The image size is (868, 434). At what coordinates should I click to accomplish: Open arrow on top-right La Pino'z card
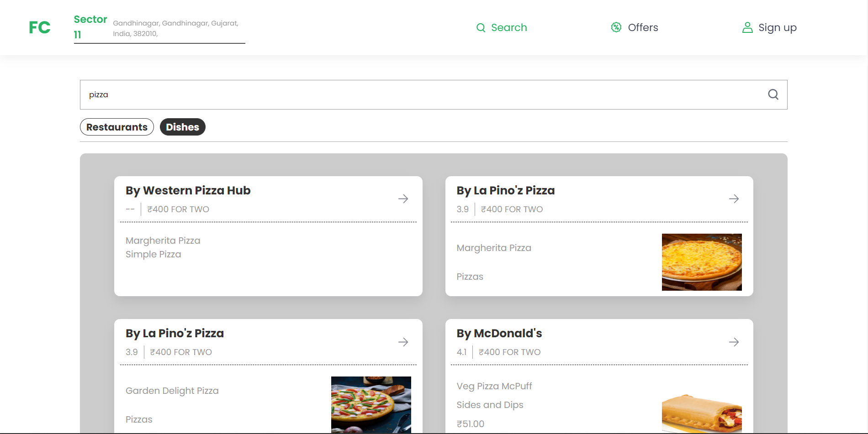pos(734,199)
